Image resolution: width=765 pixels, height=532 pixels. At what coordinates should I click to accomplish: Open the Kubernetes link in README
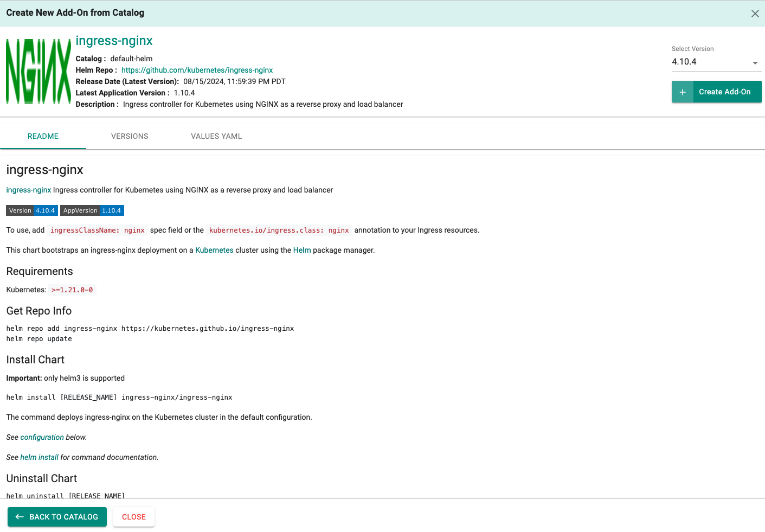click(214, 250)
